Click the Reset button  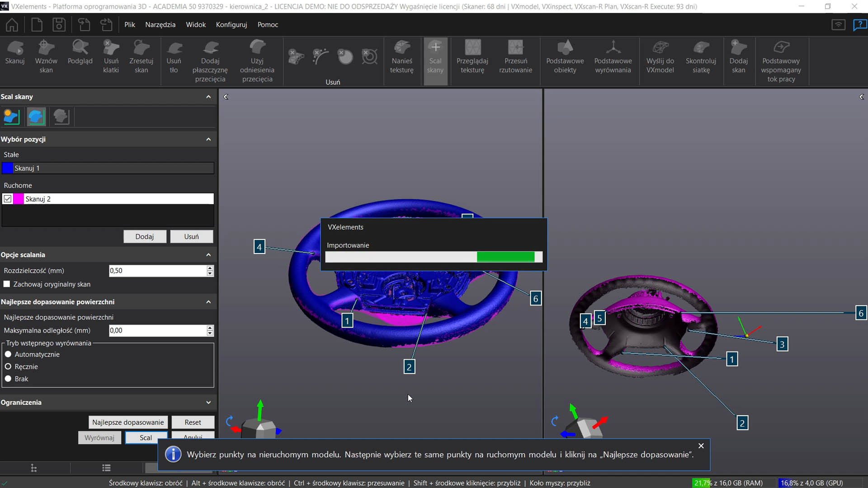coord(193,422)
